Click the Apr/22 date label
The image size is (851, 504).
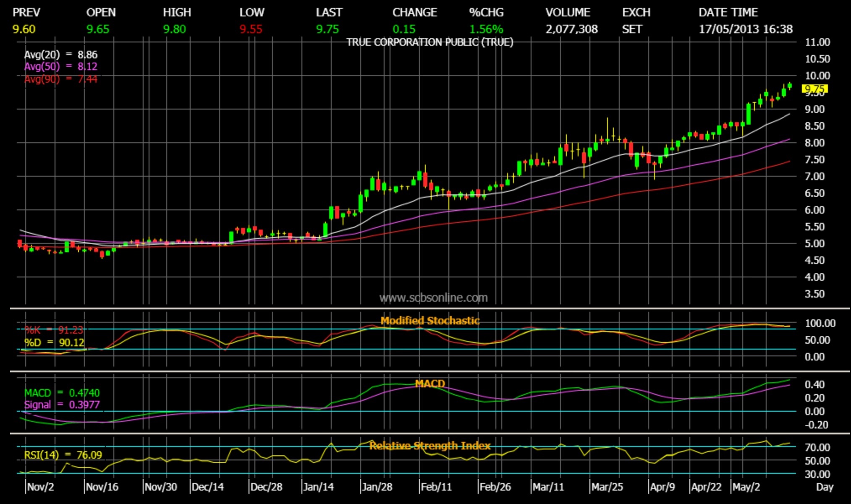(707, 487)
